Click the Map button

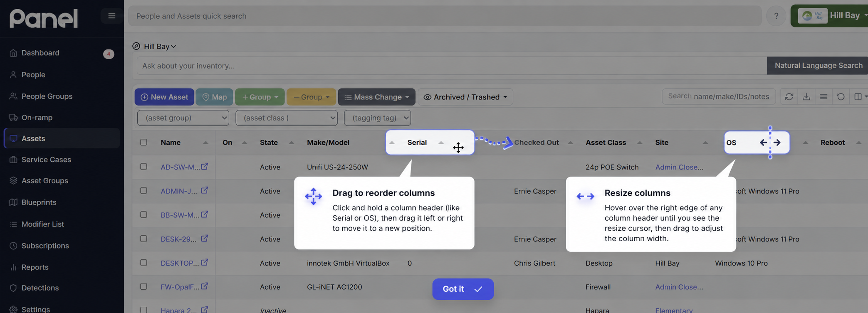point(215,97)
